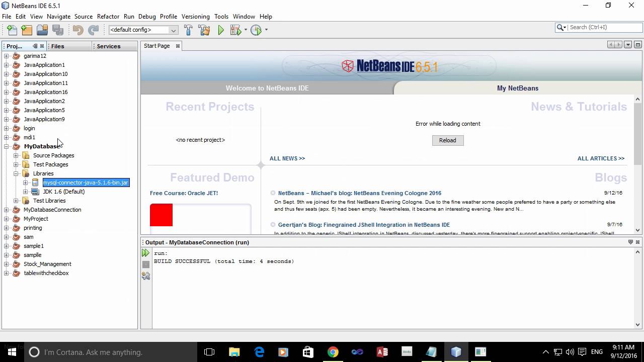This screenshot has height=362, width=644.
Task: Select the tablewithcheckbox project
Action: (x=46, y=273)
